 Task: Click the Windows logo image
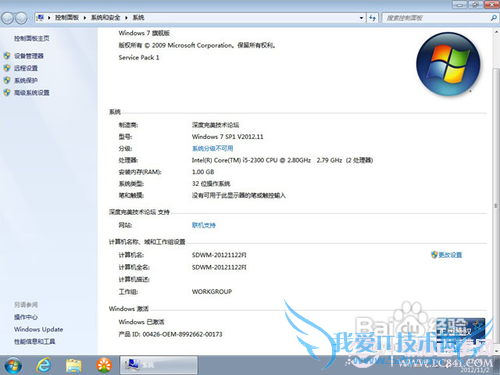pyautogui.click(x=448, y=64)
